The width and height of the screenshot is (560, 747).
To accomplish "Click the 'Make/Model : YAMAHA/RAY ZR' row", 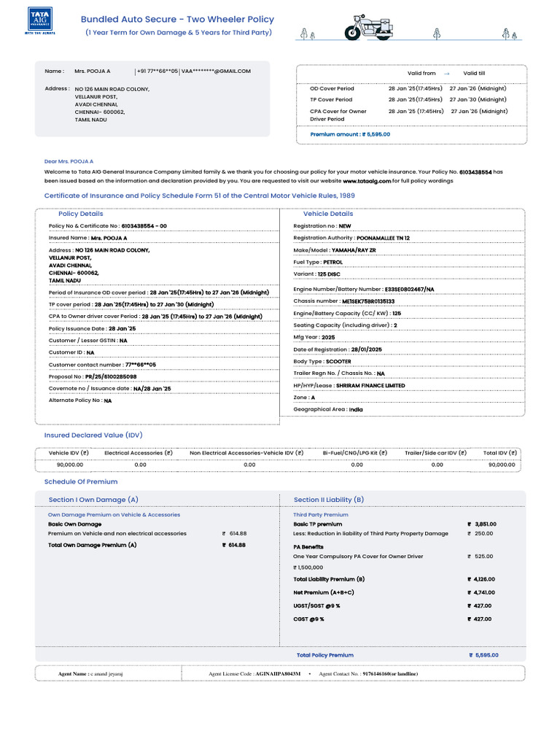I will [334, 250].
